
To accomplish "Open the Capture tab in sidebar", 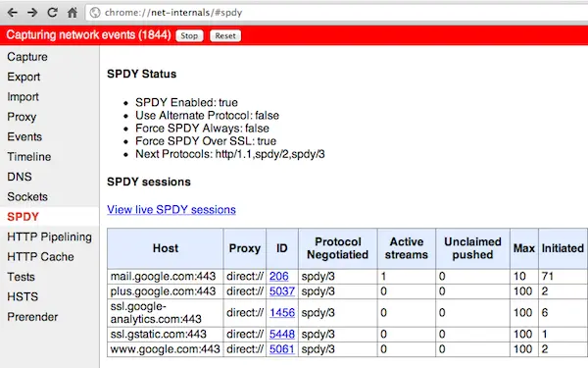I will (x=27, y=57).
